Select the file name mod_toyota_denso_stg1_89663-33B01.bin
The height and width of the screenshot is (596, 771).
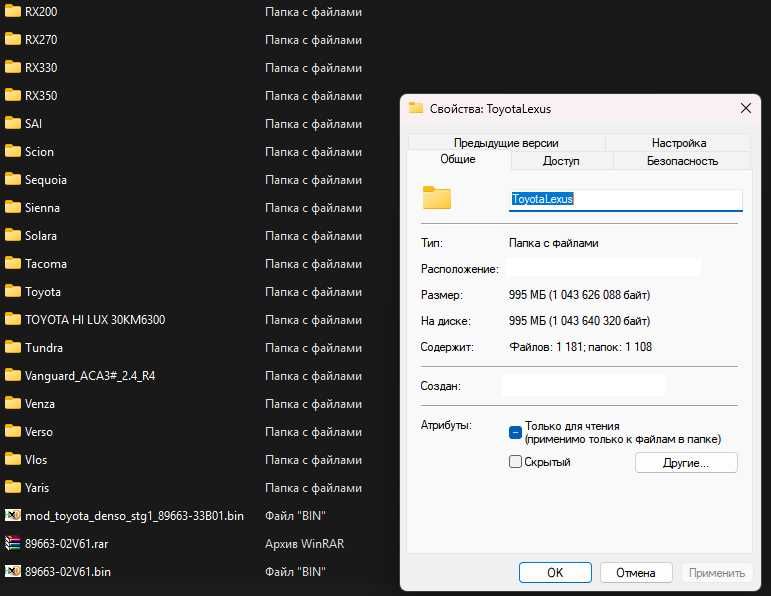pos(134,515)
